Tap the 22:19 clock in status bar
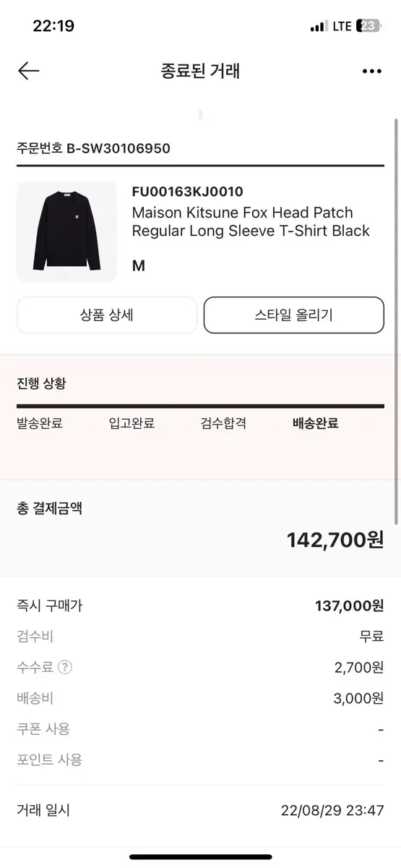Screen dimensions: 401x868 pyautogui.click(x=53, y=26)
